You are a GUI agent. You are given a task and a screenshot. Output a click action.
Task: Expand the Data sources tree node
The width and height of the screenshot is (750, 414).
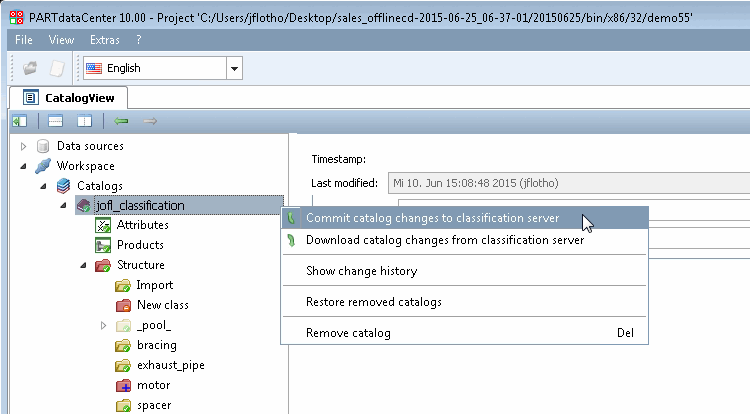23,146
